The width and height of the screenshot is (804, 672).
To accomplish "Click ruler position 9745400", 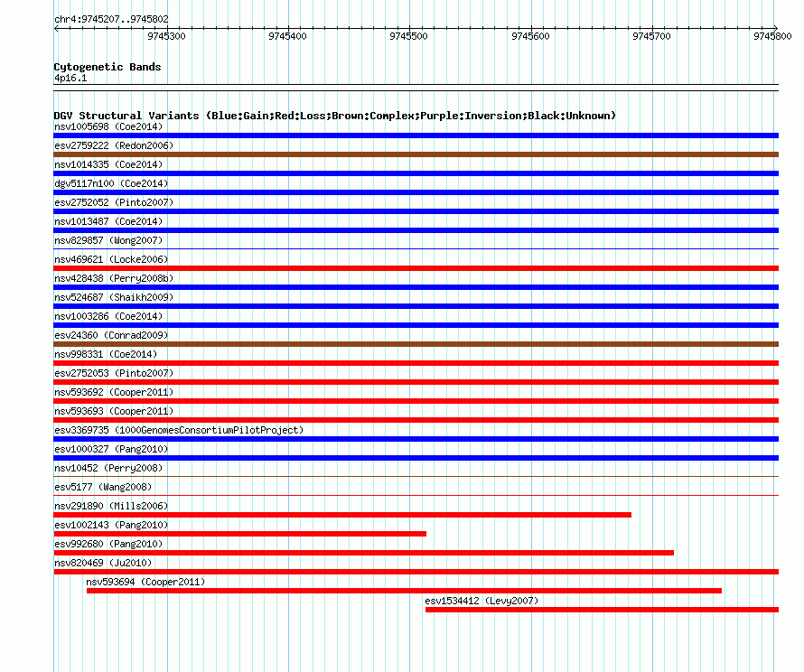I will point(287,36).
